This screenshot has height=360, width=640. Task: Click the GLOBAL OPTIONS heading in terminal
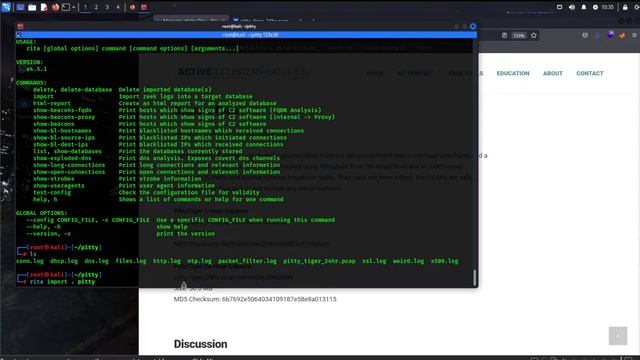pyautogui.click(x=42, y=213)
